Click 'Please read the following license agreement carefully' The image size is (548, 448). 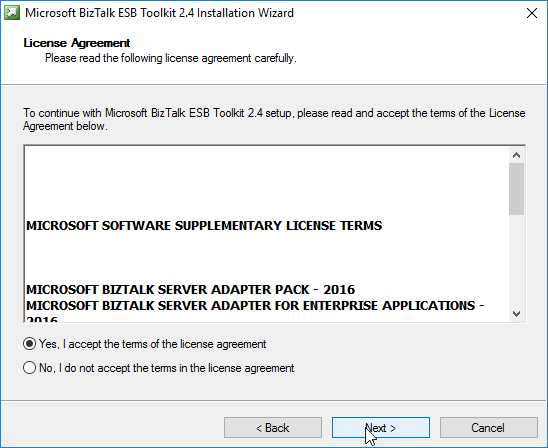coord(171,58)
